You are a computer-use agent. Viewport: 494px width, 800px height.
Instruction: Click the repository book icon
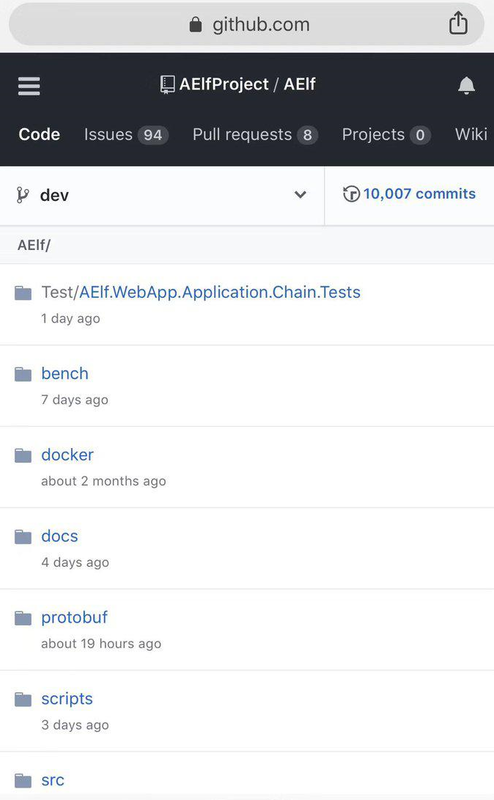coord(167,85)
